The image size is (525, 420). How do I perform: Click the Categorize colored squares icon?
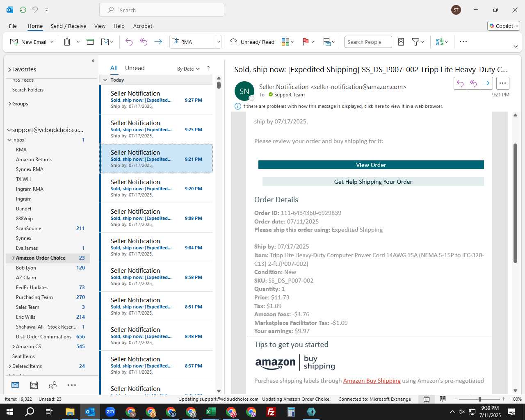click(x=285, y=42)
